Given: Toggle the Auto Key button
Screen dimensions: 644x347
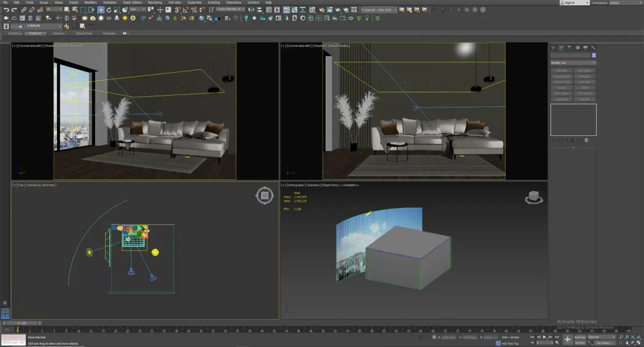Looking at the screenshot, I should 580,337.
